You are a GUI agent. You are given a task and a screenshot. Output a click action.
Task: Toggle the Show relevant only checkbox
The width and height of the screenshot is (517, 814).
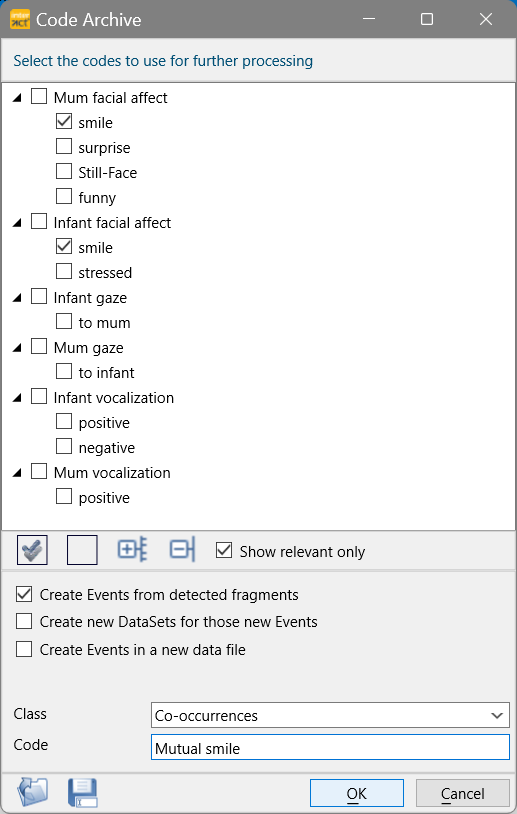[224, 551]
